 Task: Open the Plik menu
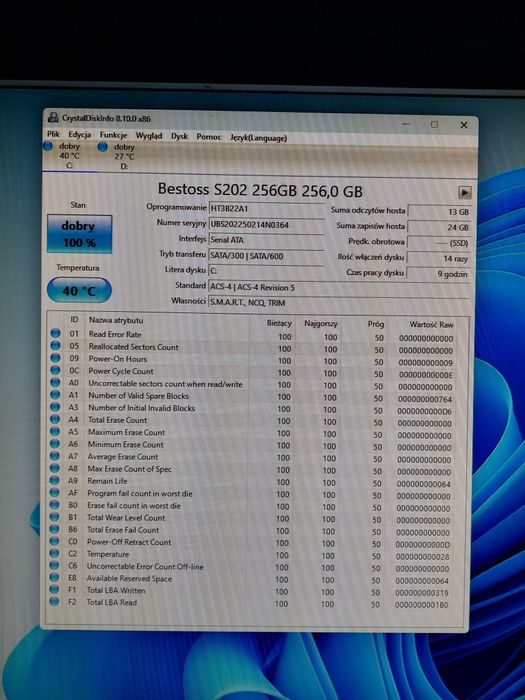click(x=53, y=134)
